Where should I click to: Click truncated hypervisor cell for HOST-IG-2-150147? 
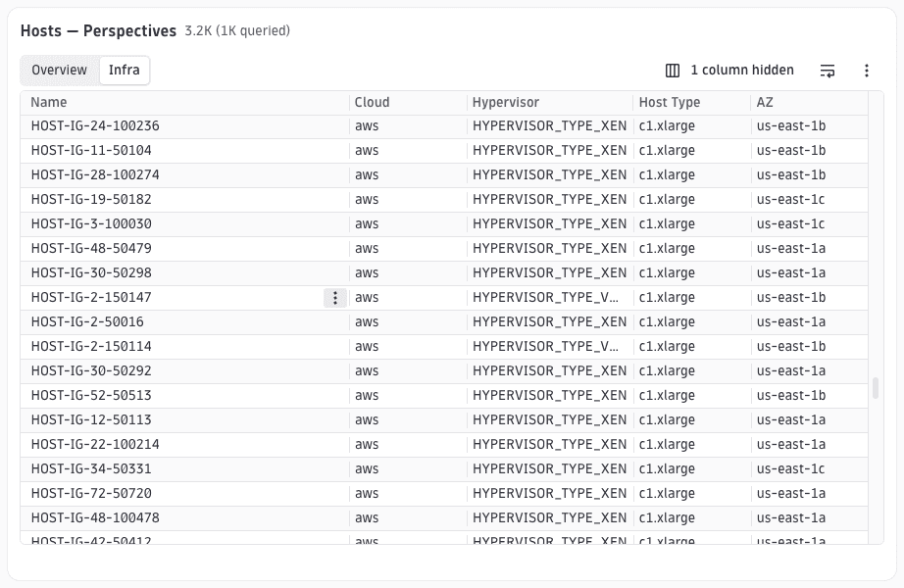click(545, 298)
